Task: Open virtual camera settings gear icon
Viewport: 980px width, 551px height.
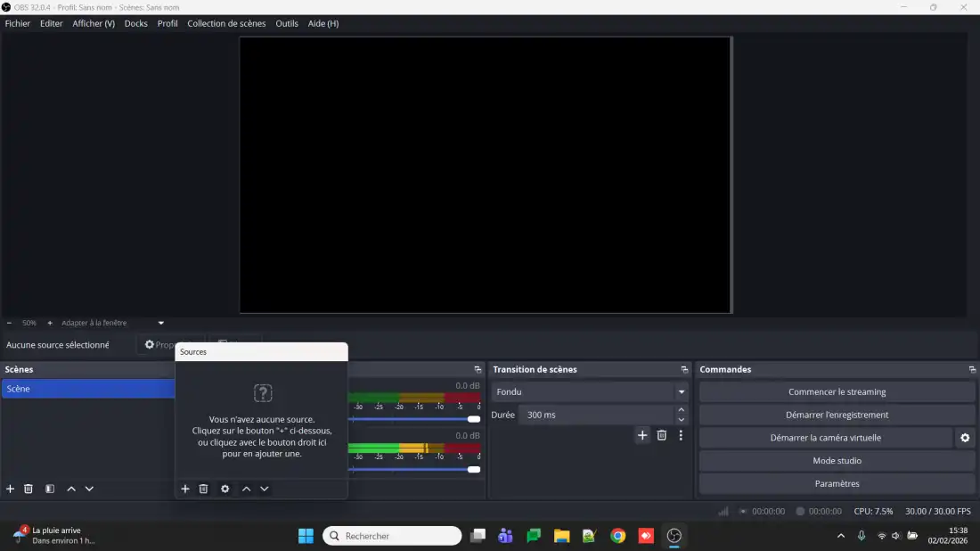Action: [x=964, y=438]
